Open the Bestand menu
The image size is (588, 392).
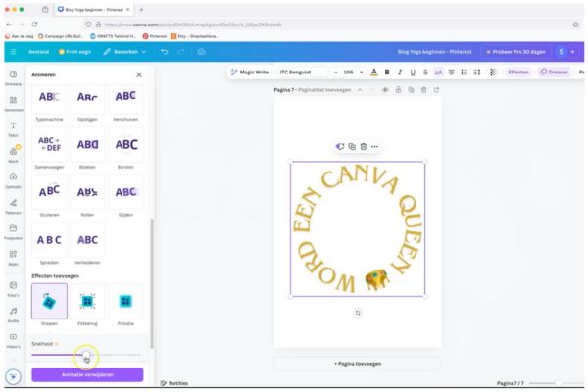coord(39,52)
